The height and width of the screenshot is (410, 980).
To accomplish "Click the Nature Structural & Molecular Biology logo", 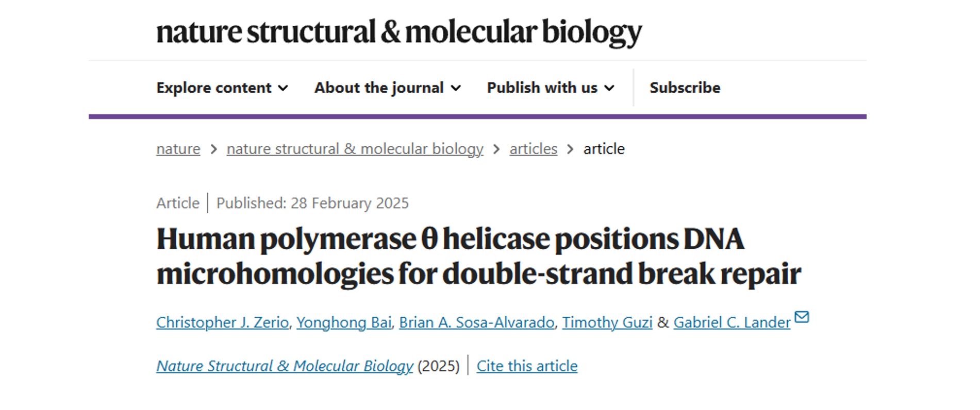I will [x=399, y=32].
